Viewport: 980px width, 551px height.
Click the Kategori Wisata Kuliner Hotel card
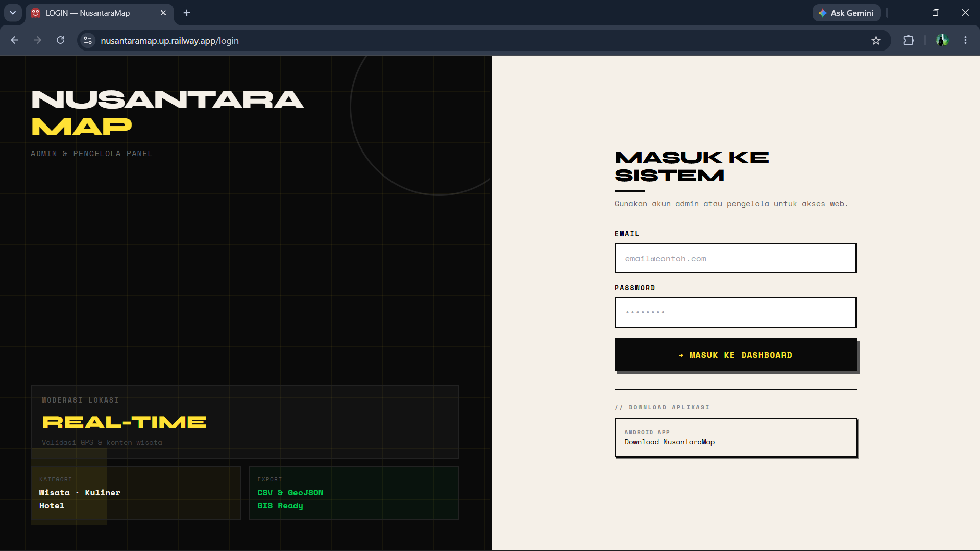pyautogui.click(x=136, y=493)
